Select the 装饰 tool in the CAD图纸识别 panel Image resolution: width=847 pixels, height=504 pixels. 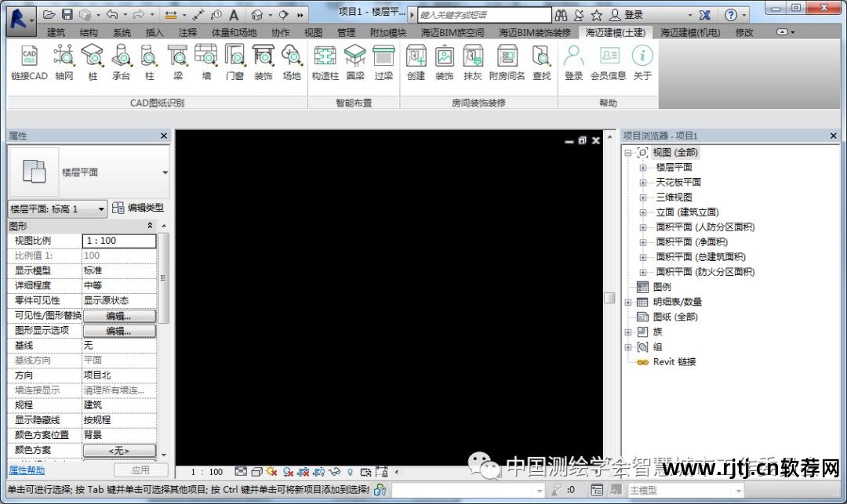pos(263,63)
